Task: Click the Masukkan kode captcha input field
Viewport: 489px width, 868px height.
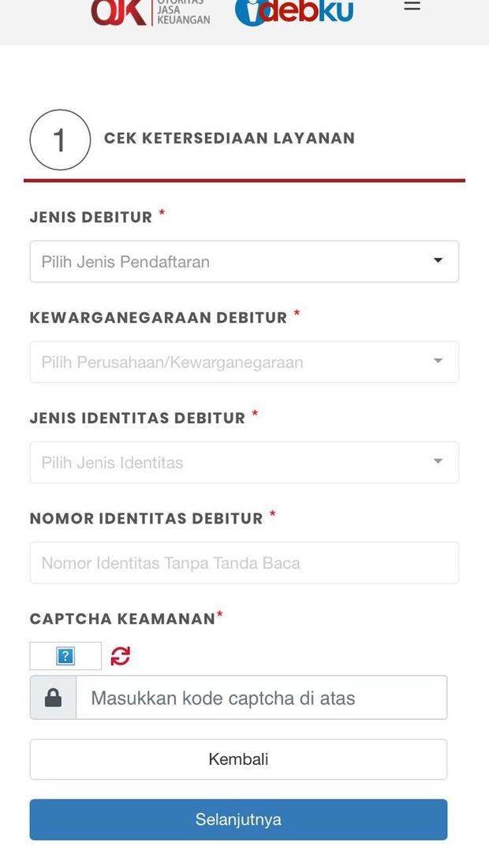Action: (x=260, y=698)
